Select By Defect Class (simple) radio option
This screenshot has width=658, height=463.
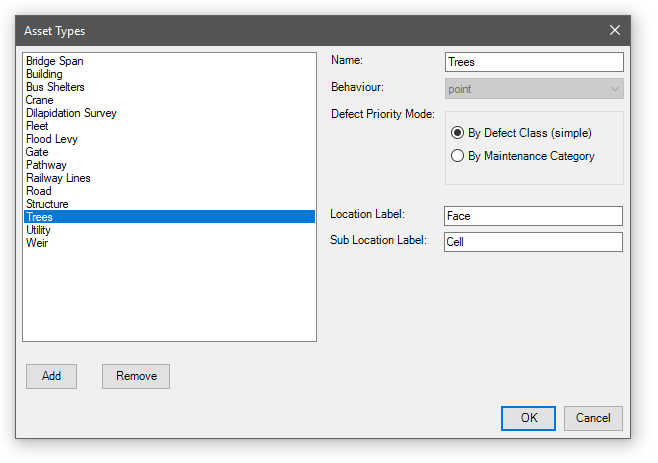pos(458,133)
